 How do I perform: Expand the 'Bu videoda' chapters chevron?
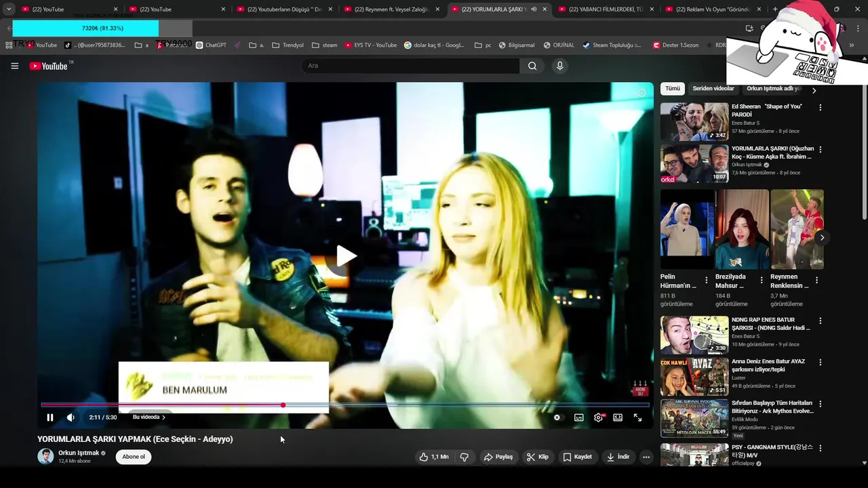(163, 418)
